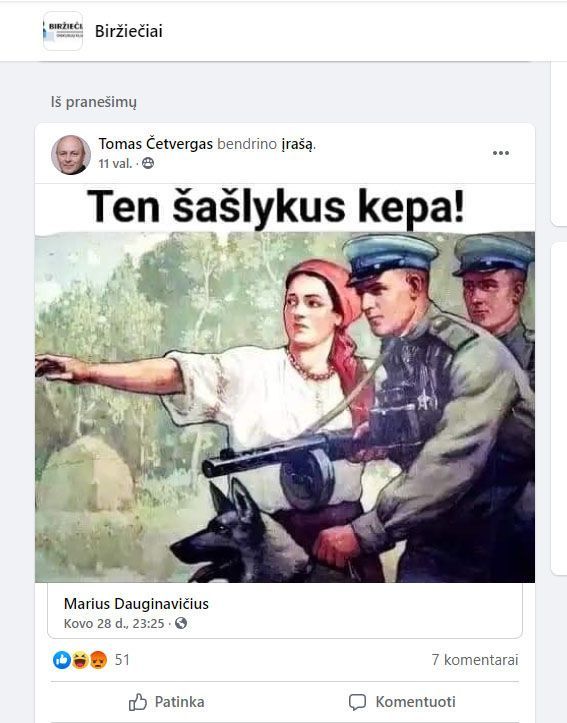Open the Biržiečiai group logo
Screen dimensions: 567x723
[x=63, y=31]
